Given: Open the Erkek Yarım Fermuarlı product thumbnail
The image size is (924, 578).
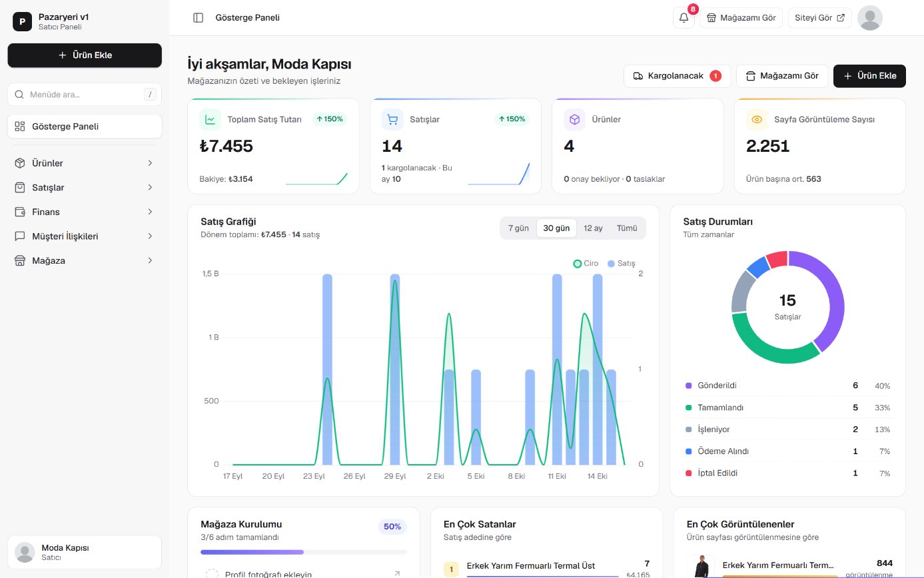Looking at the screenshot, I should pos(700,566).
